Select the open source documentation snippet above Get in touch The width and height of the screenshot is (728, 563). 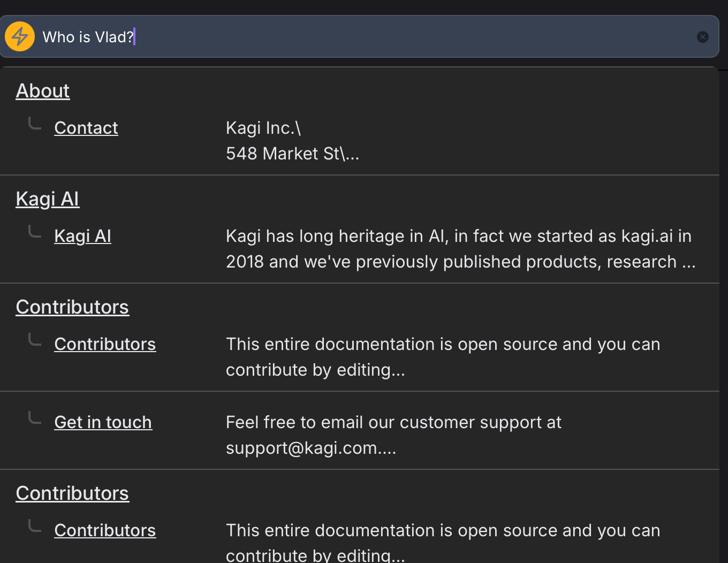pos(443,357)
